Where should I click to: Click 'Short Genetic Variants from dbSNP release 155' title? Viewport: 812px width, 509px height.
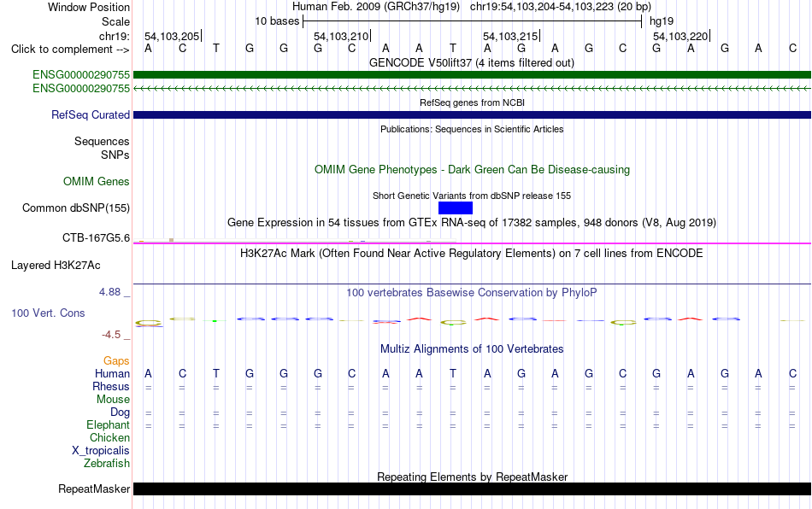coord(472,196)
